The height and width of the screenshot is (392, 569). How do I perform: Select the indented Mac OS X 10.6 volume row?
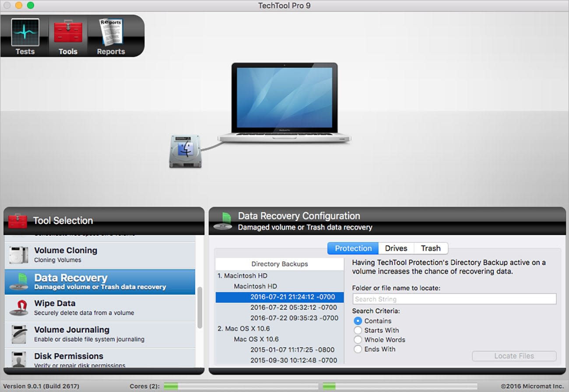(280, 339)
